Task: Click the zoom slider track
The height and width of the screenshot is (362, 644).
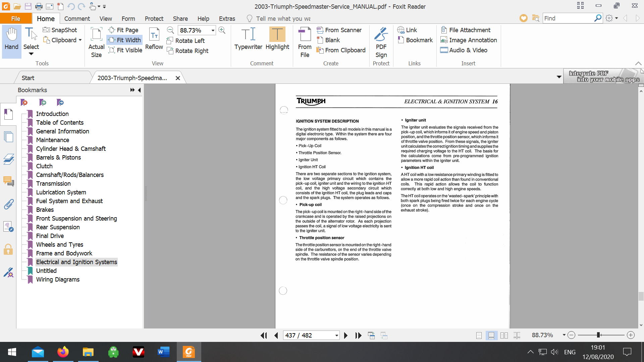Action: point(601,335)
